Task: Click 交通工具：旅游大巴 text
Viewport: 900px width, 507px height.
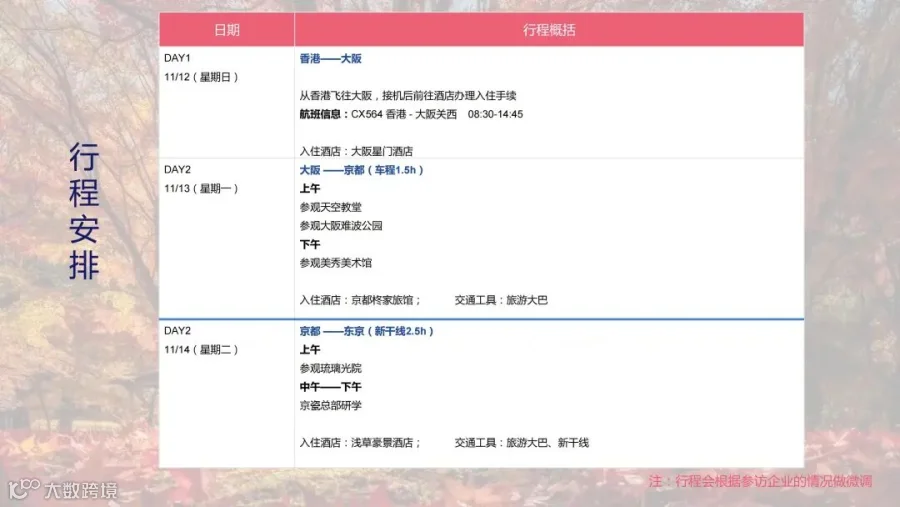Action: [501, 300]
